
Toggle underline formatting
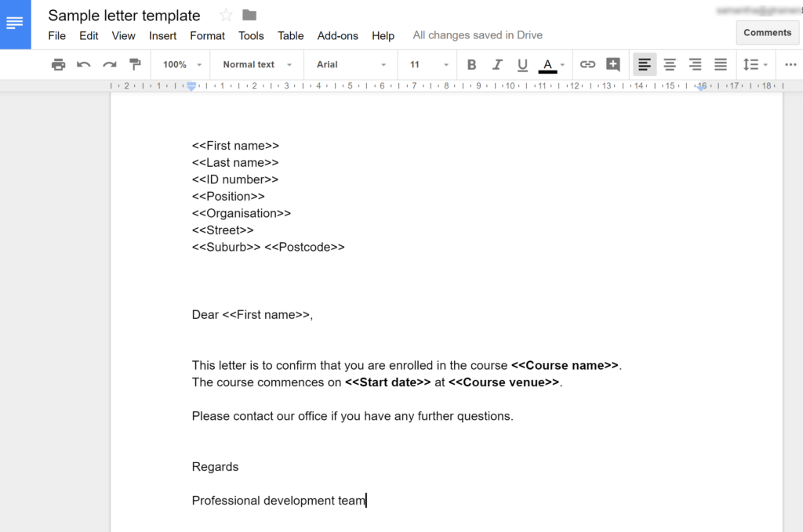pyautogui.click(x=522, y=64)
